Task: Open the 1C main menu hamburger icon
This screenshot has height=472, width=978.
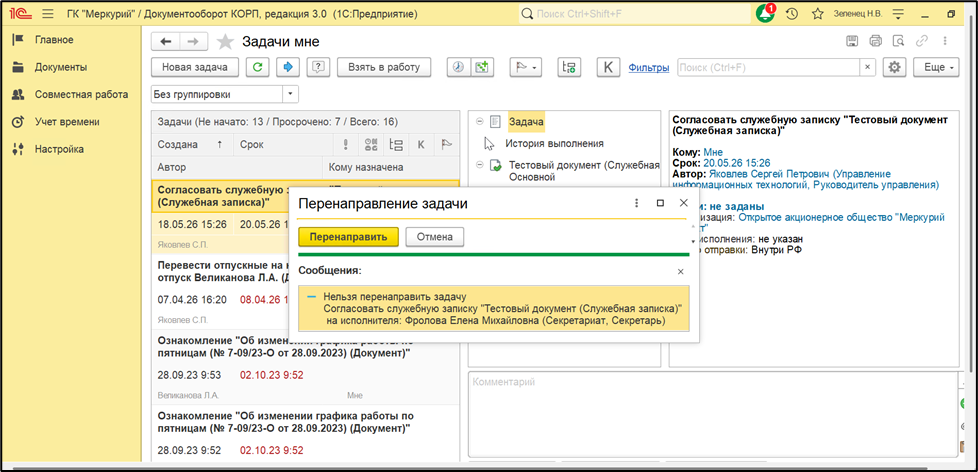Action: (47, 14)
